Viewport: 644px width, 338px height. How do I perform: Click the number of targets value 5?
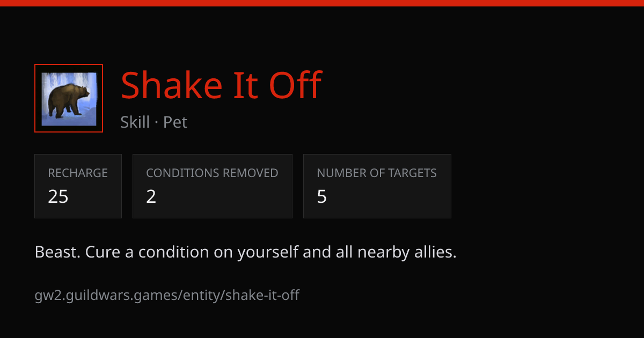(322, 197)
